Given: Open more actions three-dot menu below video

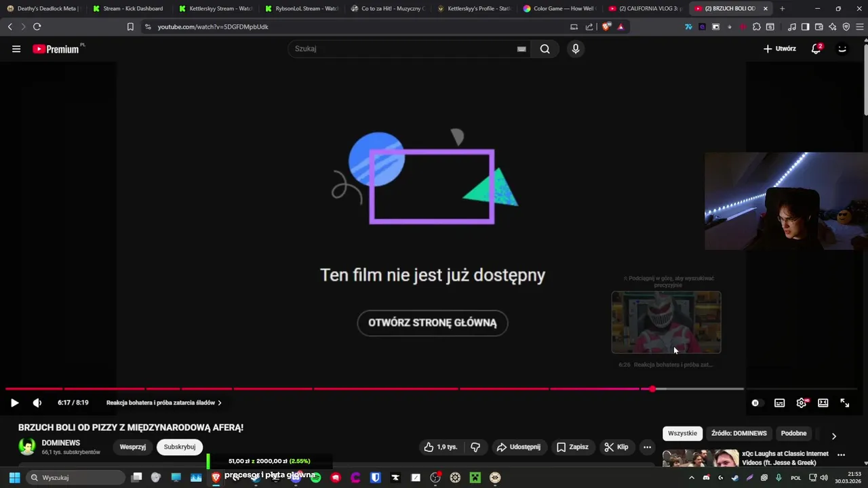Looking at the screenshot, I should pos(647,447).
